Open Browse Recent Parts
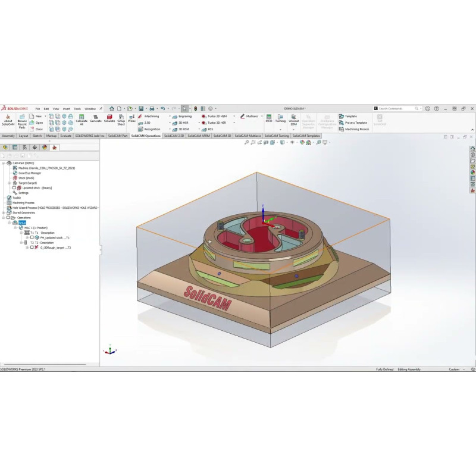The width and height of the screenshot is (476, 476). [22, 121]
